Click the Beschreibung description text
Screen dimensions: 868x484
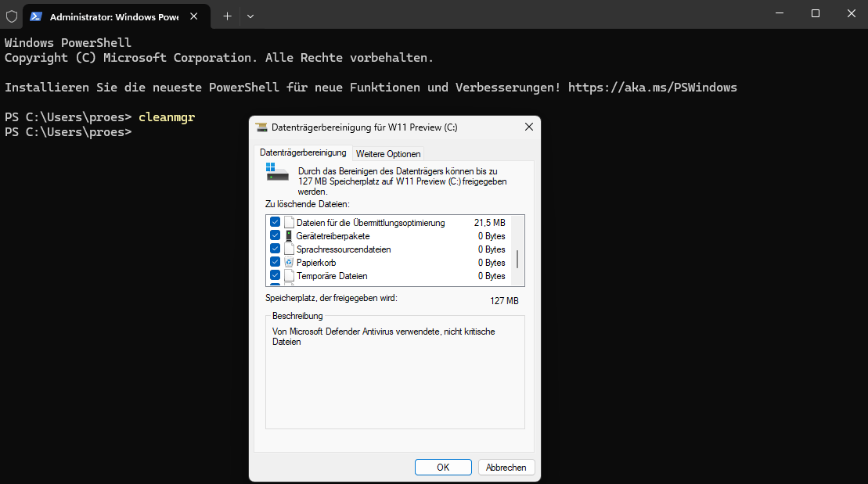(383, 336)
